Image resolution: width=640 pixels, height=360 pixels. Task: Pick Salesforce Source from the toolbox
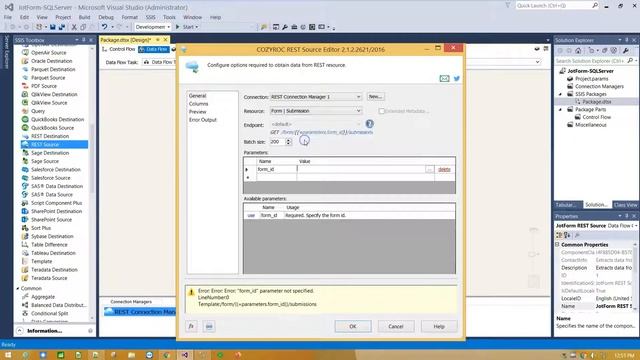[51, 178]
